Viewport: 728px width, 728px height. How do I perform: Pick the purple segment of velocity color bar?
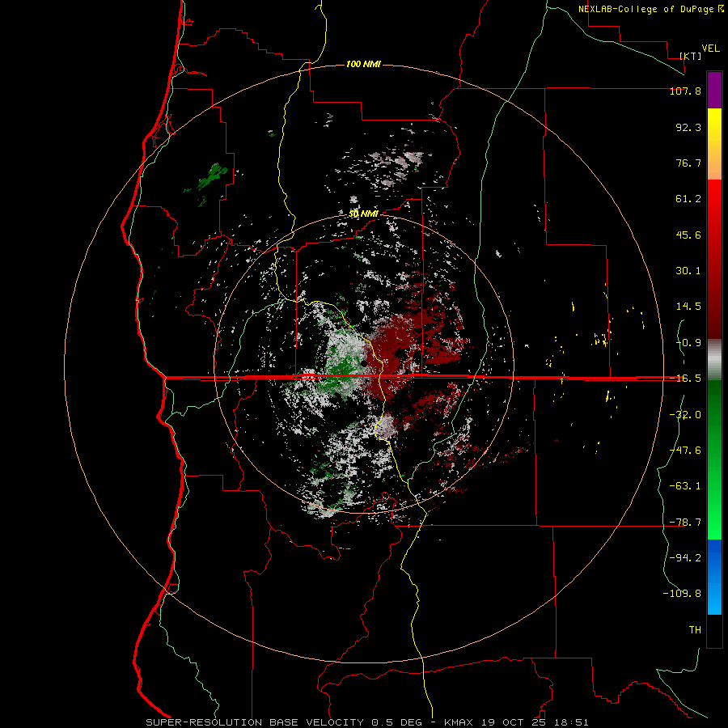click(714, 90)
